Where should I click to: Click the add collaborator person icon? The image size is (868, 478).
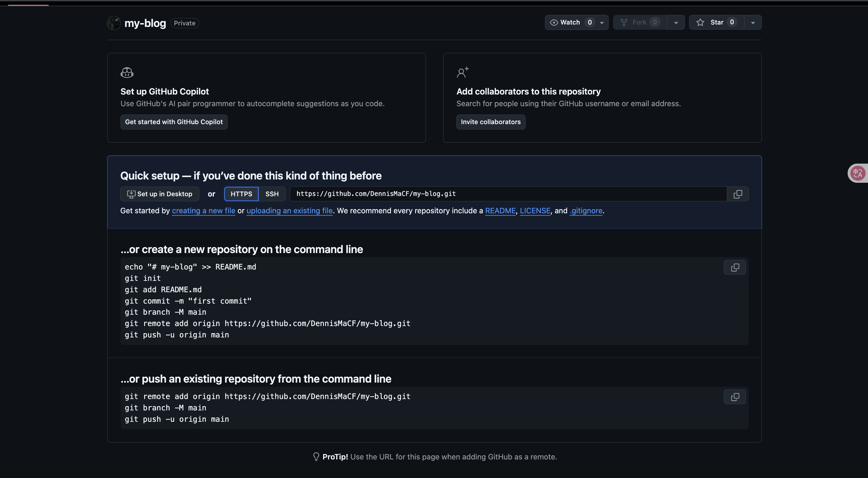462,72
